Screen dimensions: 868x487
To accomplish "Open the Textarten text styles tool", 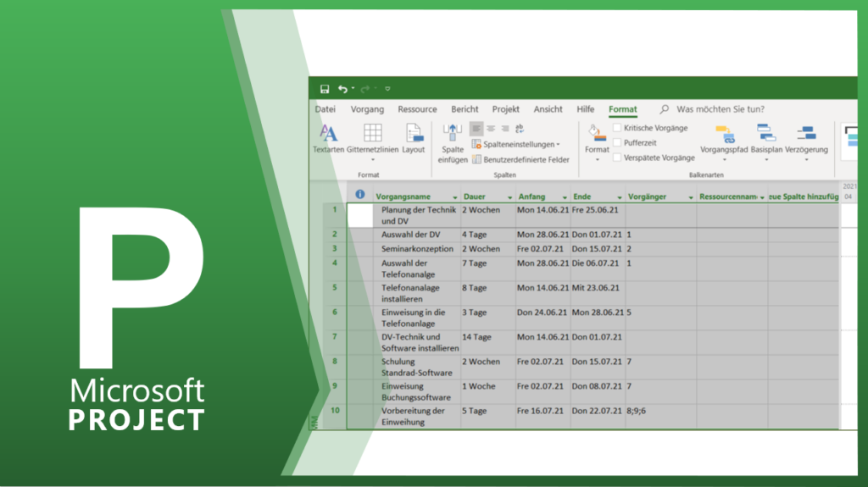I will pyautogui.click(x=328, y=139).
